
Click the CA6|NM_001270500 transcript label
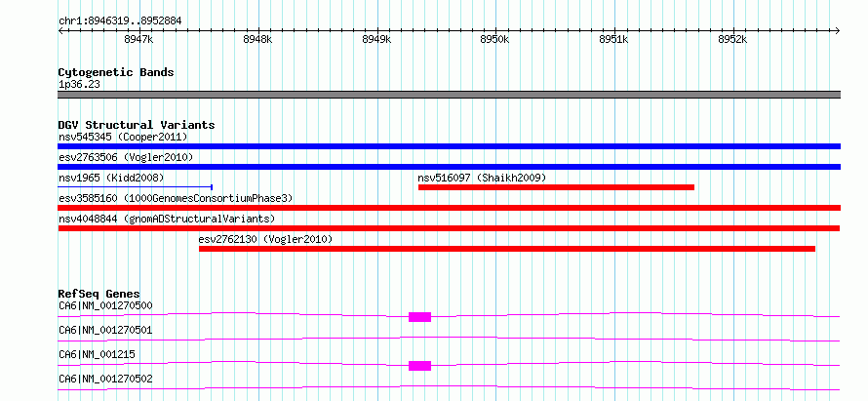105,305
